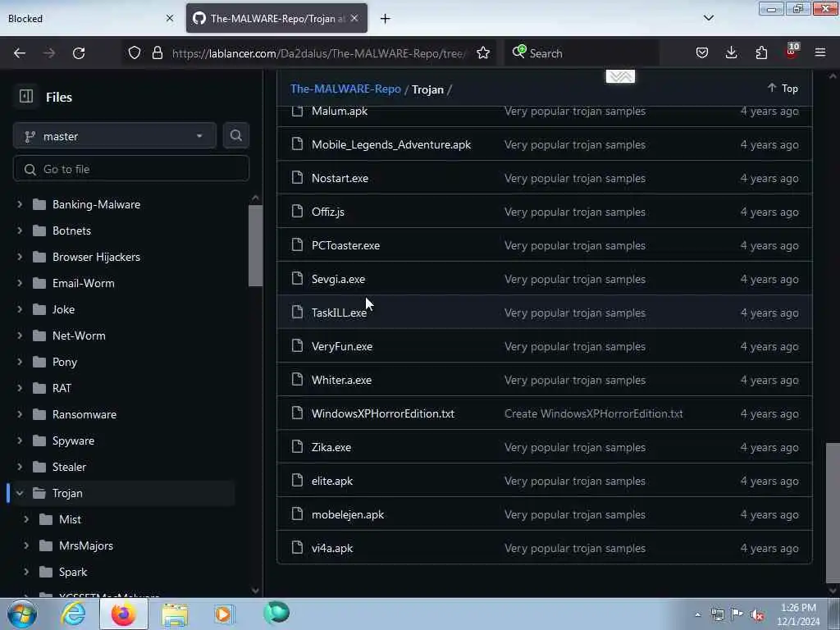Open the Extensions puzzle icon
Viewport: 840px width, 630px height.
(761, 53)
